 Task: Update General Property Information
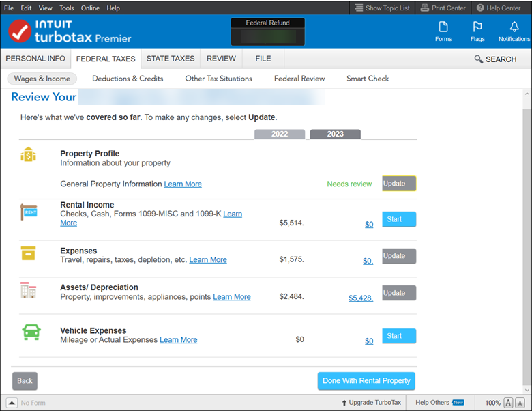399,184
